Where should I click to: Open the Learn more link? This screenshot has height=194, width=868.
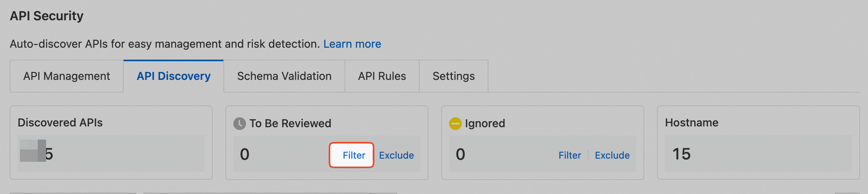click(x=352, y=44)
